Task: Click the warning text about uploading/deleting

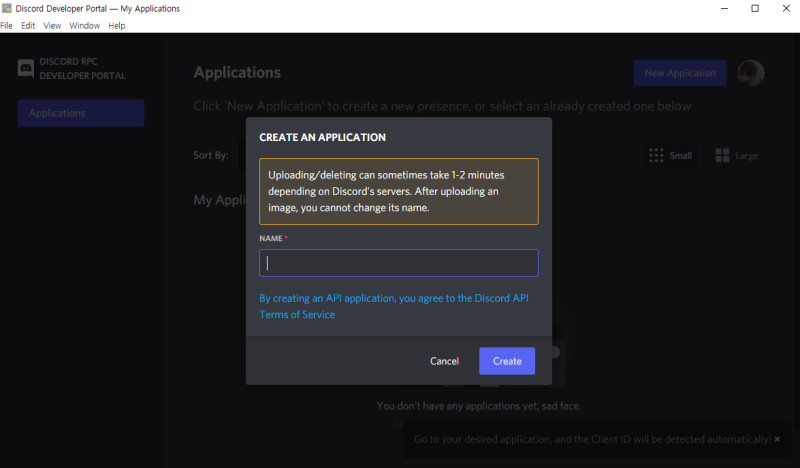Action: click(x=386, y=191)
